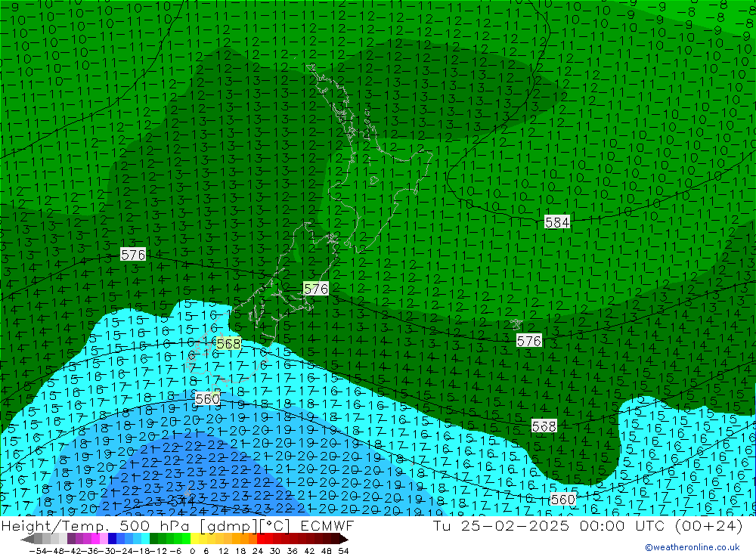Image resolution: width=756 pixels, height=554 pixels.
Task: Click the 576 label west of New Zealand
Action: [133, 255]
